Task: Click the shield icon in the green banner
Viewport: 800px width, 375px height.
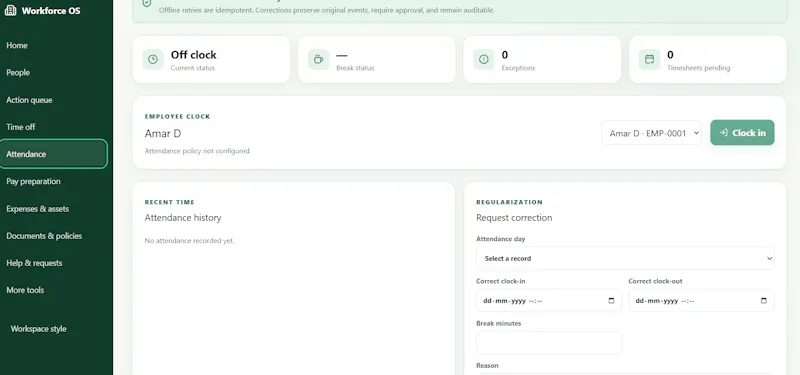Action: pos(147,3)
